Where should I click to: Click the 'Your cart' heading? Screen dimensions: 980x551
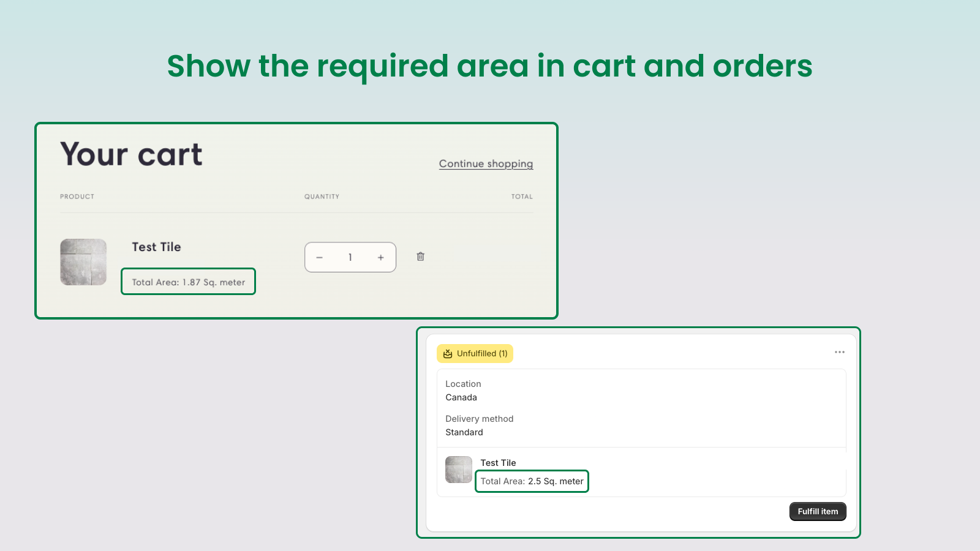(x=131, y=154)
